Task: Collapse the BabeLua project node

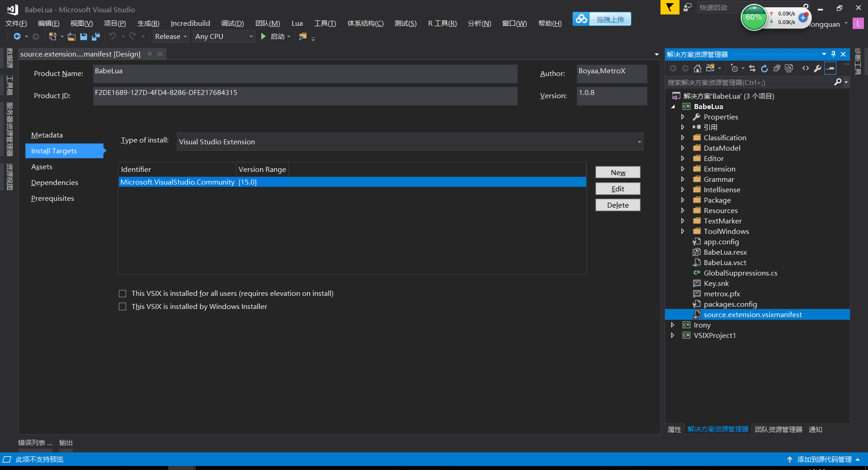Action: 673,107
